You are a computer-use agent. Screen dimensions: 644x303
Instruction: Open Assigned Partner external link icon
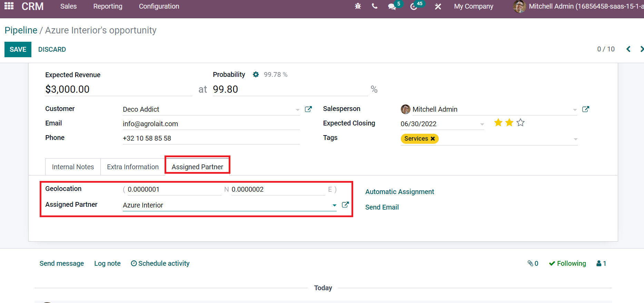[345, 205]
